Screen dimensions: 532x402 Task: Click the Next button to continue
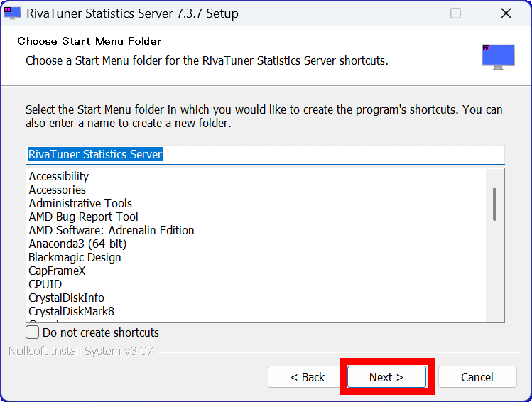pyautogui.click(x=386, y=377)
